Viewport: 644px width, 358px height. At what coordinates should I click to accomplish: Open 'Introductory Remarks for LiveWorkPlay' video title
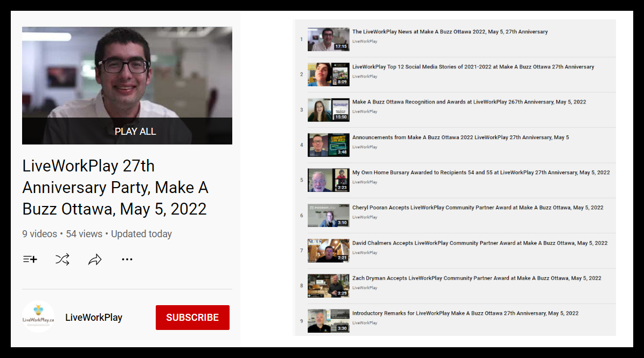[465, 313]
